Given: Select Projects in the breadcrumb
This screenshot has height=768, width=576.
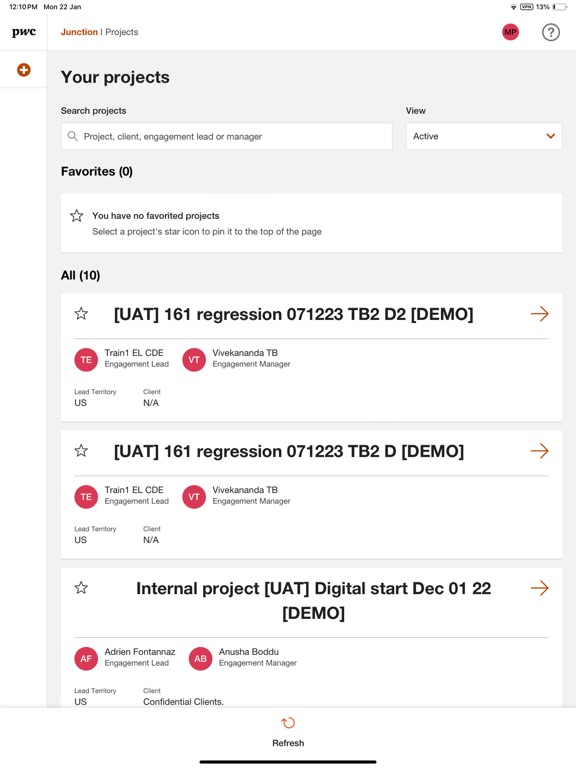Looking at the screenshot, I should click(x=121, y=32).
